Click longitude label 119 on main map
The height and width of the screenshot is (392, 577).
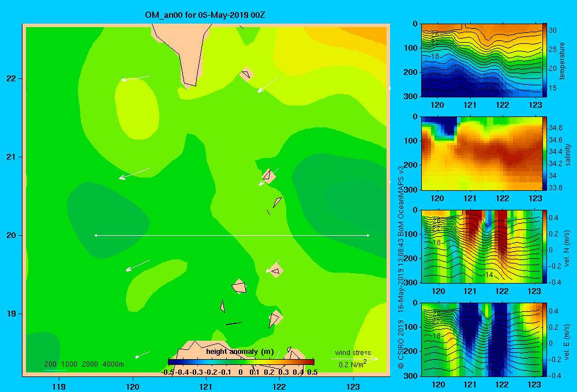[x=59, y=386]
